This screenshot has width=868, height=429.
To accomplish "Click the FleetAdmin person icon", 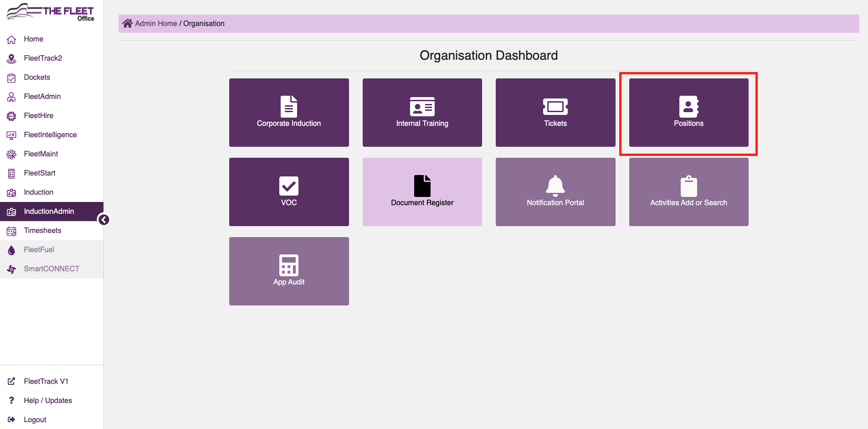I will click(11, 97).
